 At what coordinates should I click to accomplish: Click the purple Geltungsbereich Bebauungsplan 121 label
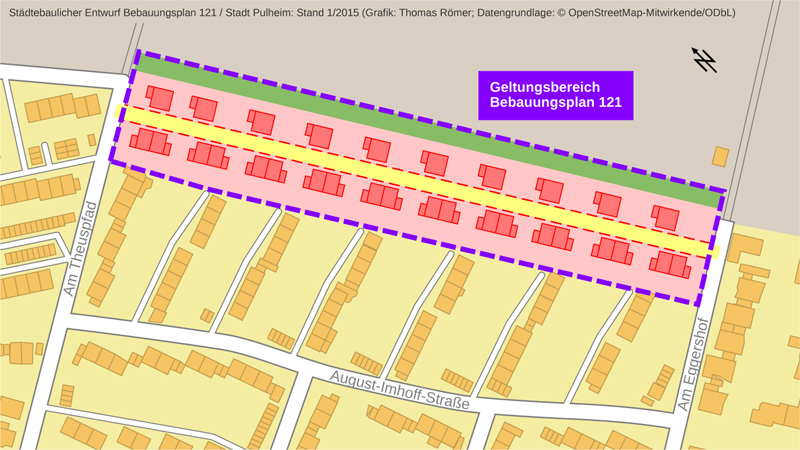556,95
